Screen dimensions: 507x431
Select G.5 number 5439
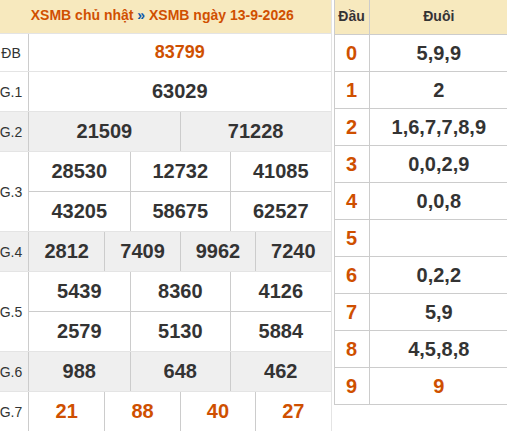(x=79, y=291)
